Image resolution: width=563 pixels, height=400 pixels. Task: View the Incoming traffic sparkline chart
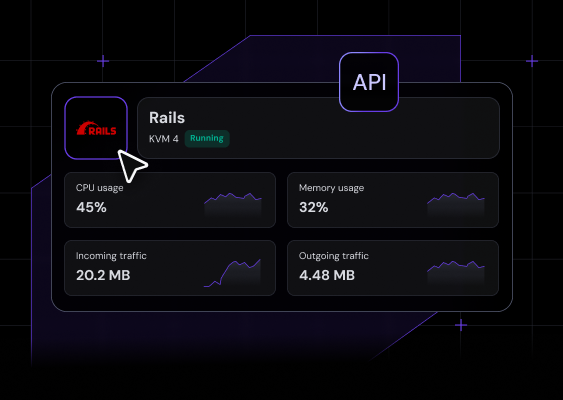coord(232,273)
